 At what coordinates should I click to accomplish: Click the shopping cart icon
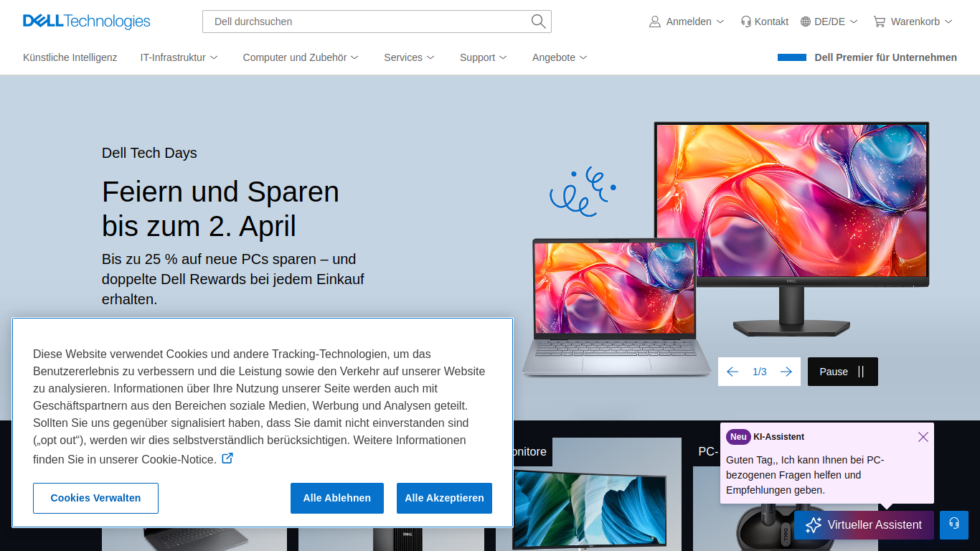(x=879, y=22)
